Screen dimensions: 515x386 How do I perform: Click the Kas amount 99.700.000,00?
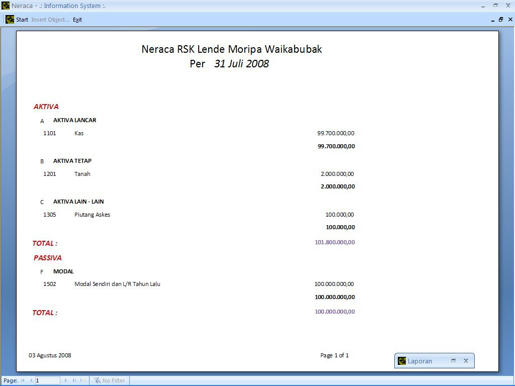click(336, 133)
